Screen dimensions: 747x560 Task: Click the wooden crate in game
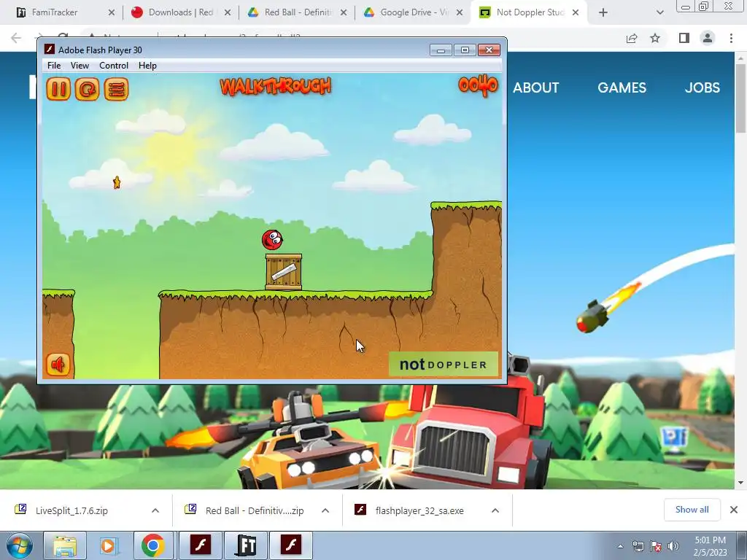284,272
